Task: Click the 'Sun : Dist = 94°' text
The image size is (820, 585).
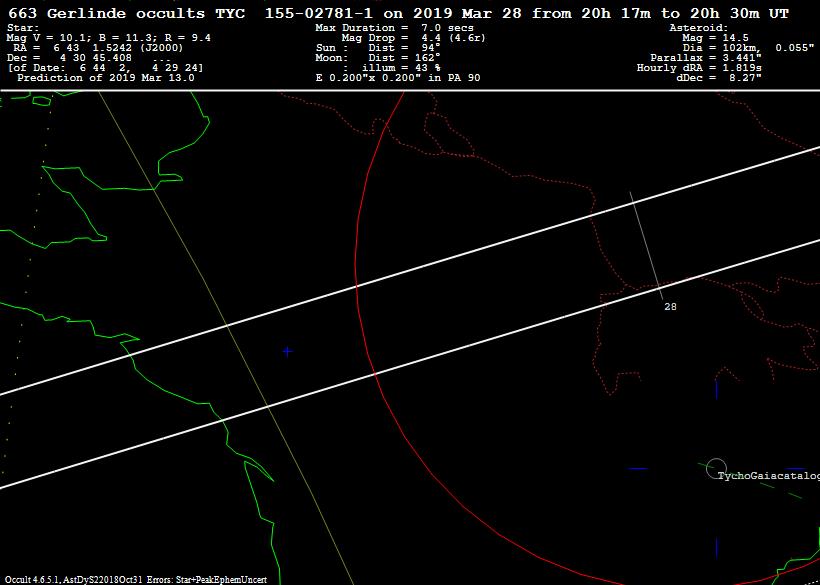Action: click(x=377, y=47)
